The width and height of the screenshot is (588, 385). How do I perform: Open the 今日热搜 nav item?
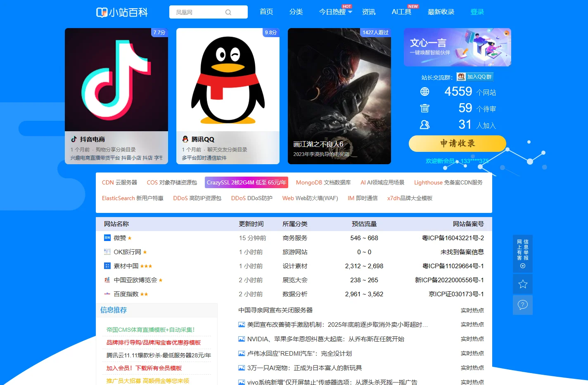point(332,12)
